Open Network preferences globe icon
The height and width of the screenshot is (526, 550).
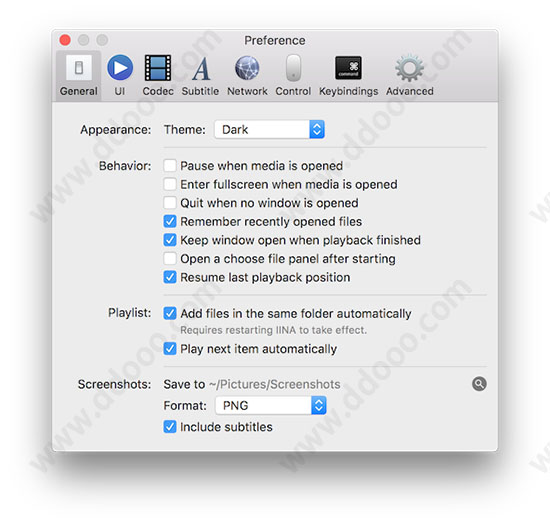tap(247, 68)
